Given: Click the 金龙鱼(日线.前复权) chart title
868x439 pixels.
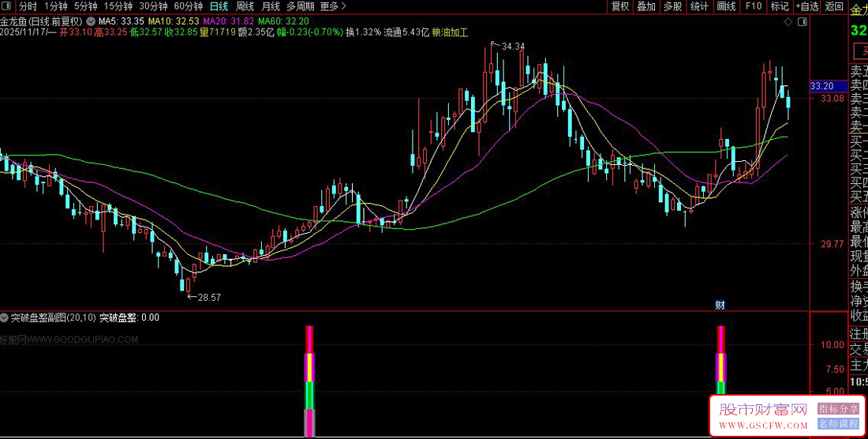Looking at the screenshot, I should [42, 21].
